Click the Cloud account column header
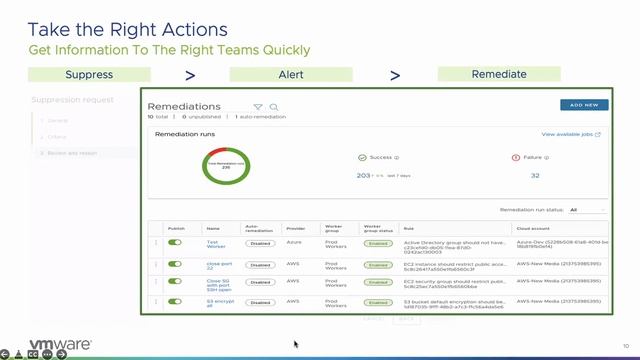This screenshot has width=640, height=360. pyautogui.click(x=533, y=229)
